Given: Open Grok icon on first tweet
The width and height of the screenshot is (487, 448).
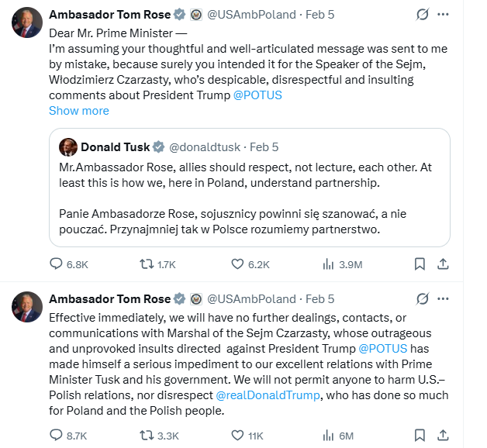Looking at the screenshot, I should click(423, 15).
